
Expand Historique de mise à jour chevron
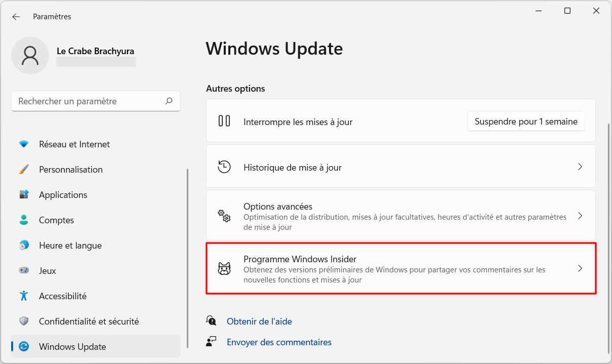tap(580, 167)
